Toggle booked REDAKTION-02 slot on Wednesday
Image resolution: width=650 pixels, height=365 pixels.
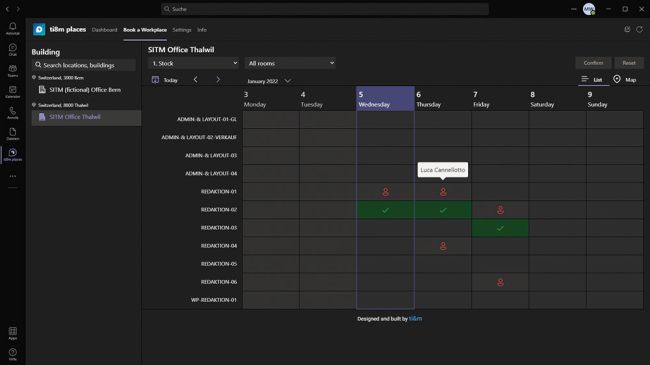(385, 210)
